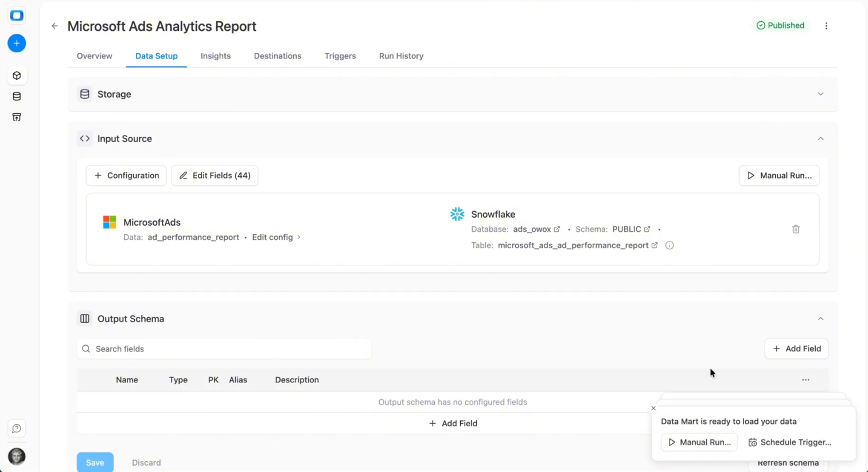Screen dimensions: 868x472
Task: Click the Name column header
Action: click(127, 380)
